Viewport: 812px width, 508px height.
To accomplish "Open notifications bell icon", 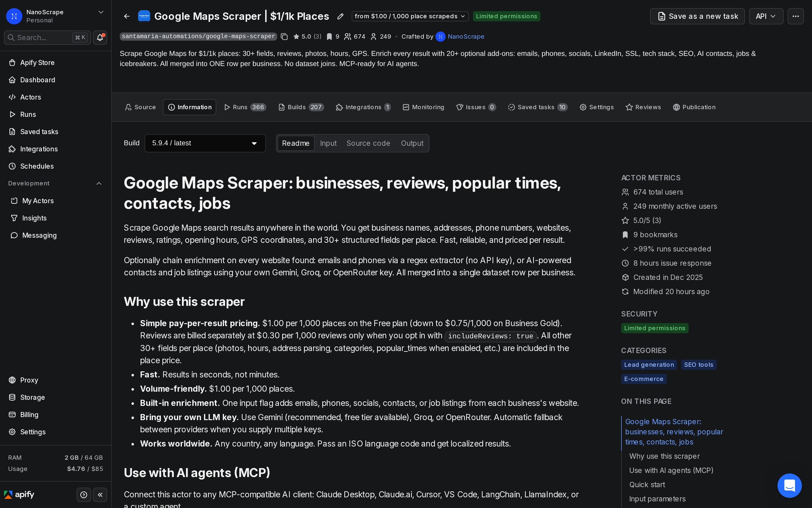I will [x=100, y=38].
